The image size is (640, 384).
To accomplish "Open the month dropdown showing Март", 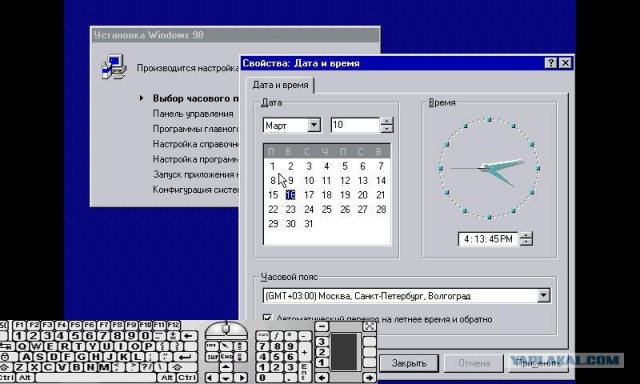I will [314, 125].
